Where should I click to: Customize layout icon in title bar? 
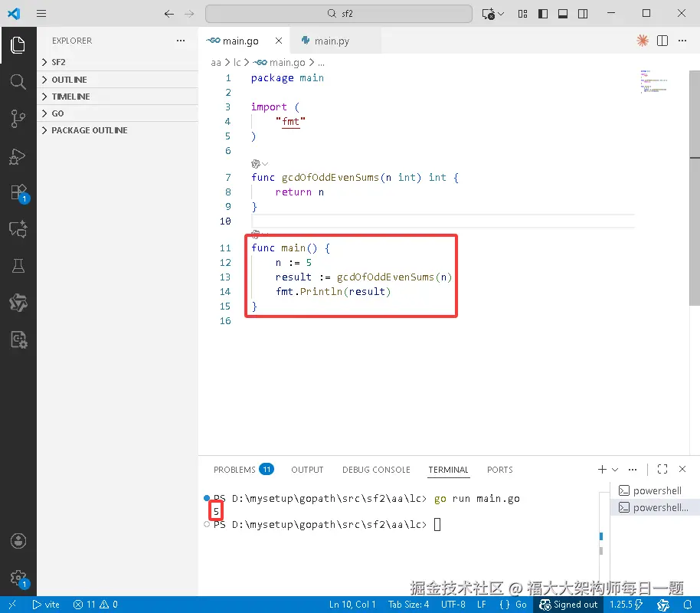522,14
